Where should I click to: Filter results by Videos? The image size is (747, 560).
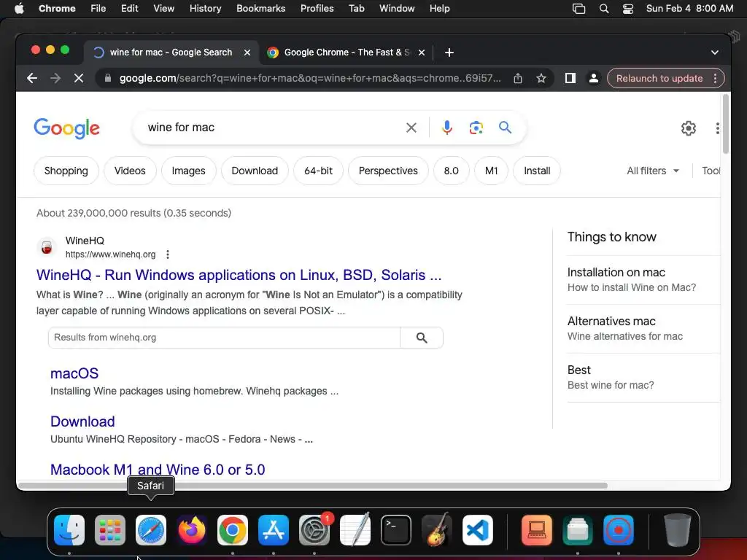click(x=130, y=171)
